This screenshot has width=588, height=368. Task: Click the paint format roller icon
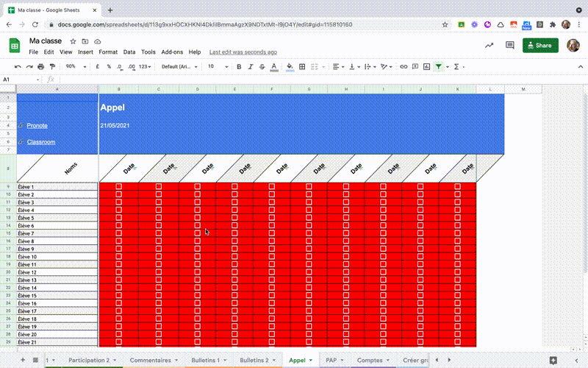52,66
